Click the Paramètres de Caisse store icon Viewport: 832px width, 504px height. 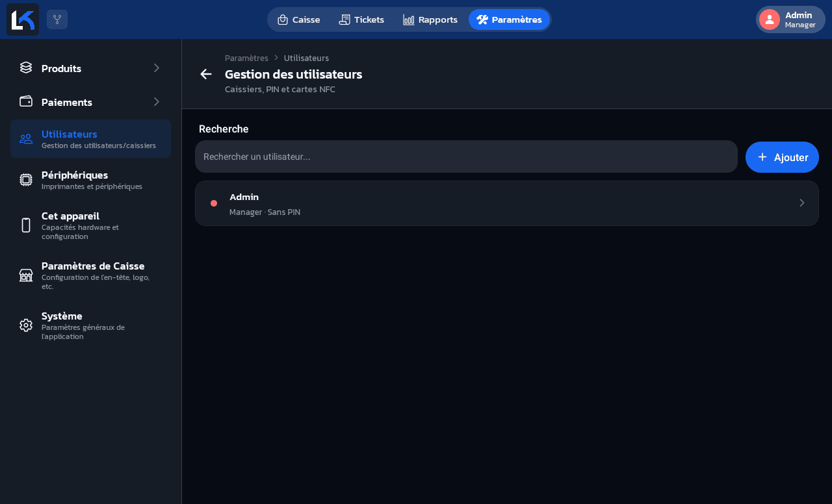click(26, 275)
